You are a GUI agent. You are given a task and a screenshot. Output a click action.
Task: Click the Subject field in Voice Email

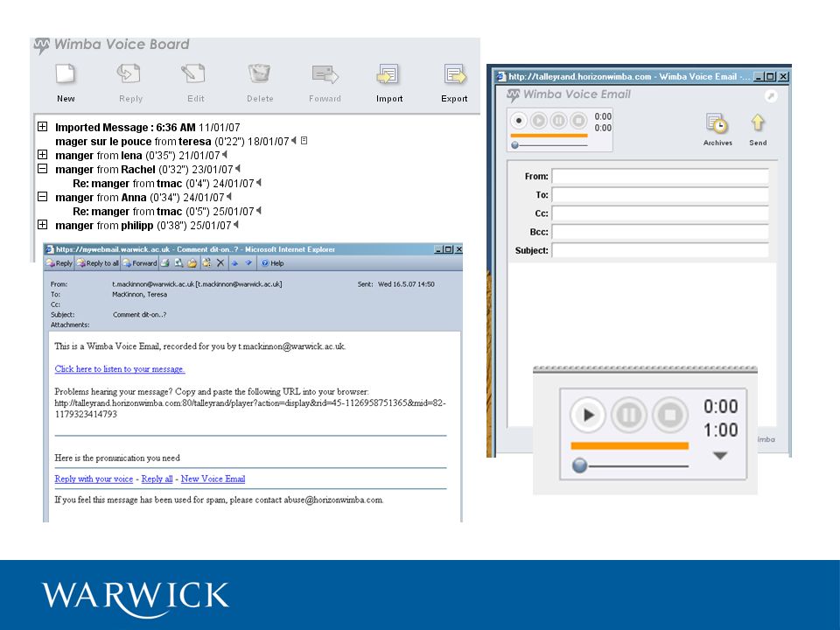pos(660,250)
